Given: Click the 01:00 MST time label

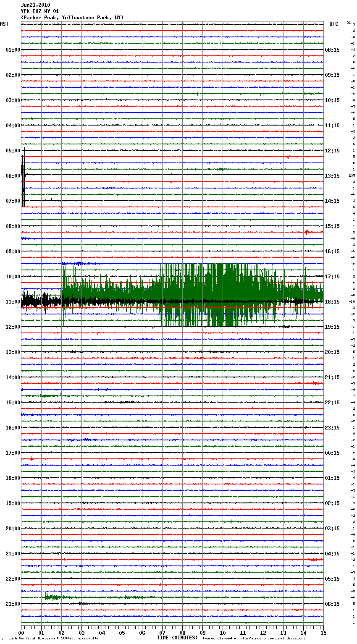Looking at the screenshot, I should (x=13, y=50).
